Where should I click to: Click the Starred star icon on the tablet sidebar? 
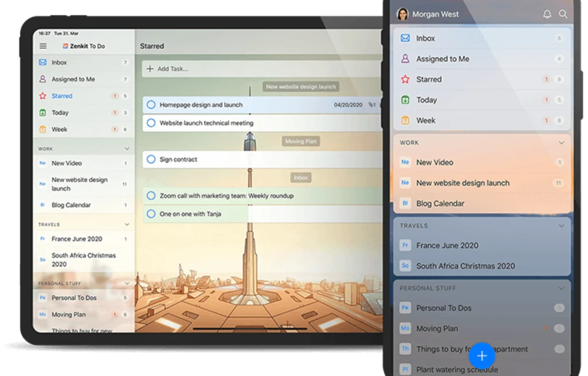[42, 96]
